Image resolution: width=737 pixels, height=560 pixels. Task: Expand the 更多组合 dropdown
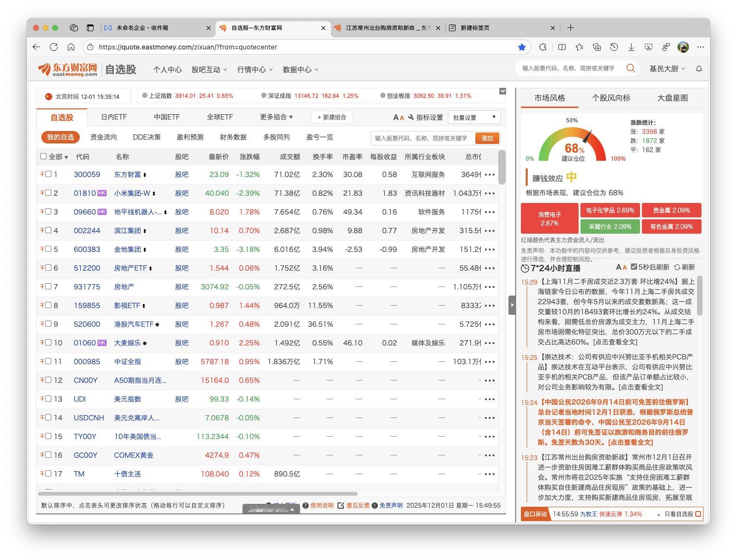(x=277, y=117)
